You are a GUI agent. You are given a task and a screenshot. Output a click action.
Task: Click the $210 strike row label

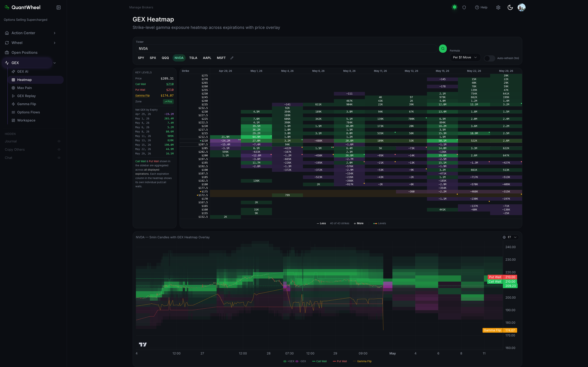204,141
